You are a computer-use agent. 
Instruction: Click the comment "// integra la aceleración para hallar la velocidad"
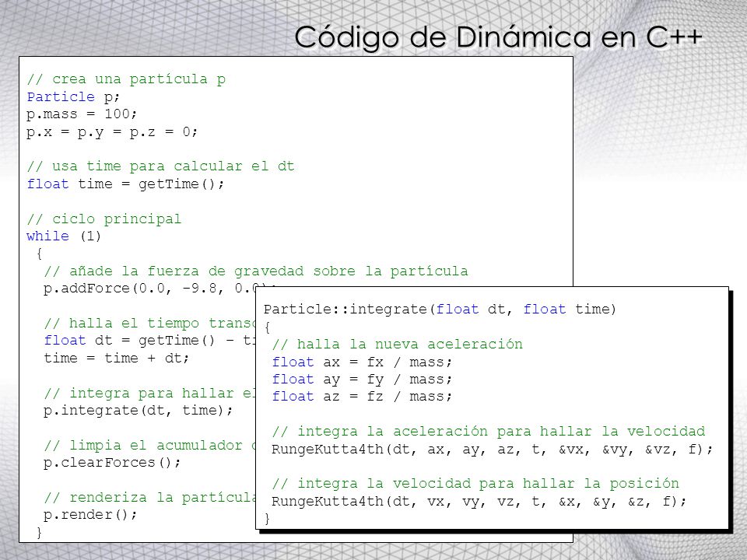pos(489,432)
